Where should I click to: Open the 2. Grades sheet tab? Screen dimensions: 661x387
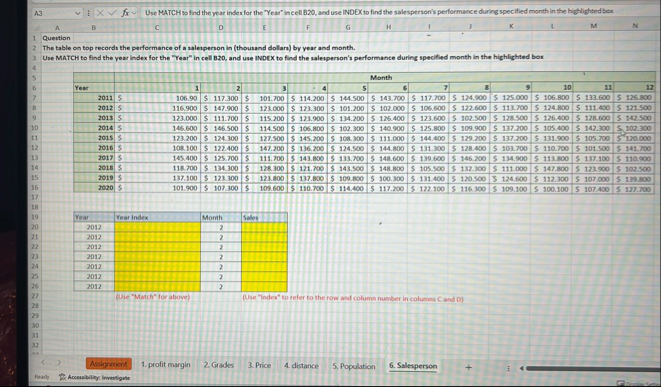pos(219,365)
